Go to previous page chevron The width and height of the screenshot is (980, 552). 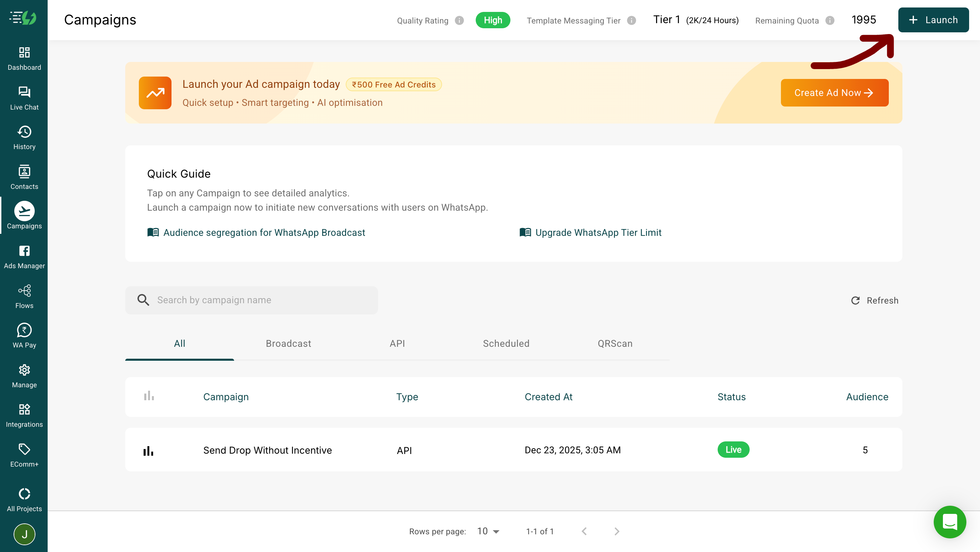click(x=584, y=532)
